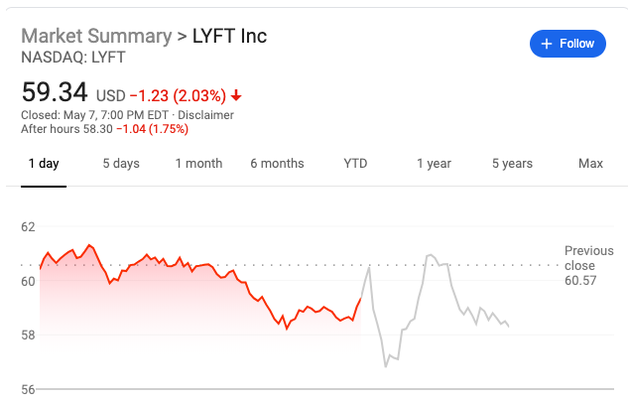Click the NASDAQ: LYFT ticker text

73,57
